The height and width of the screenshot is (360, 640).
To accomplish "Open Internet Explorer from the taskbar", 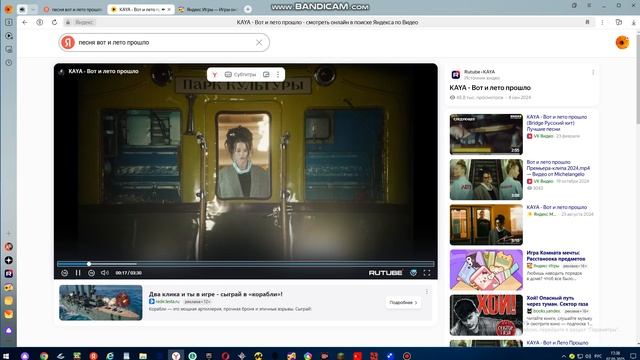I will pyautogui.click(x=110, y=356).
